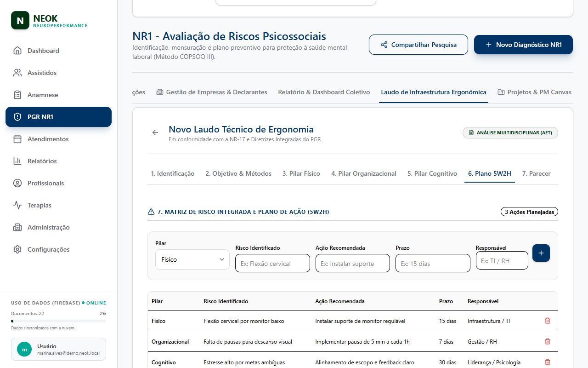The width and height of the screenshot is (588, 368).
Task: Focus the Prazo input field
Action: (x=433, y=263)
